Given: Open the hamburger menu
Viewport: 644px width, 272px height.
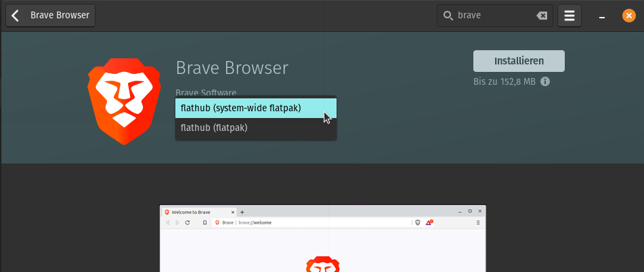Looking at the screenshot, I should point(570,16).
